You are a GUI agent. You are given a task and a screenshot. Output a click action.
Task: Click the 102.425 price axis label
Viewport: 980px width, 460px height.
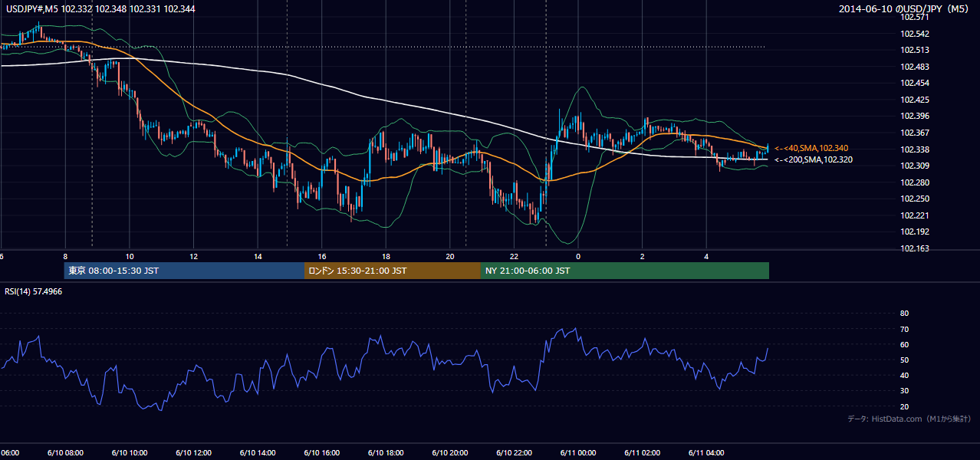(x=915, y=100)
